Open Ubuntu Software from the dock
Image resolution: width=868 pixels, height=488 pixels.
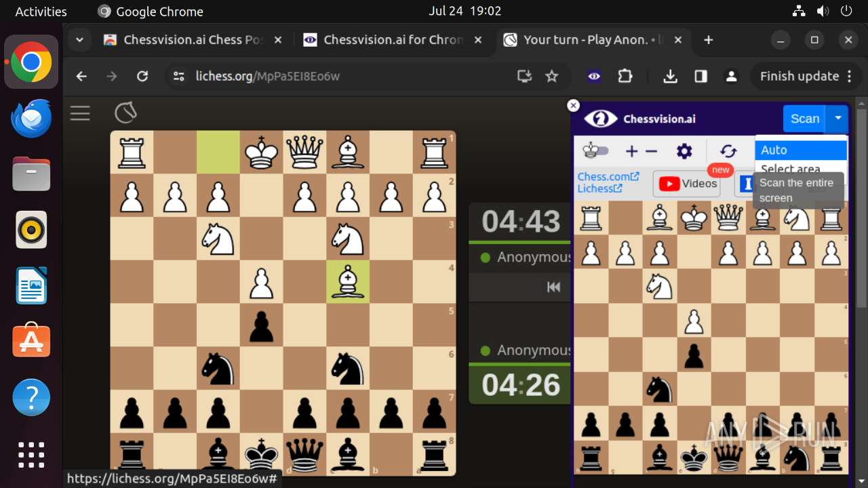[31, 341]
